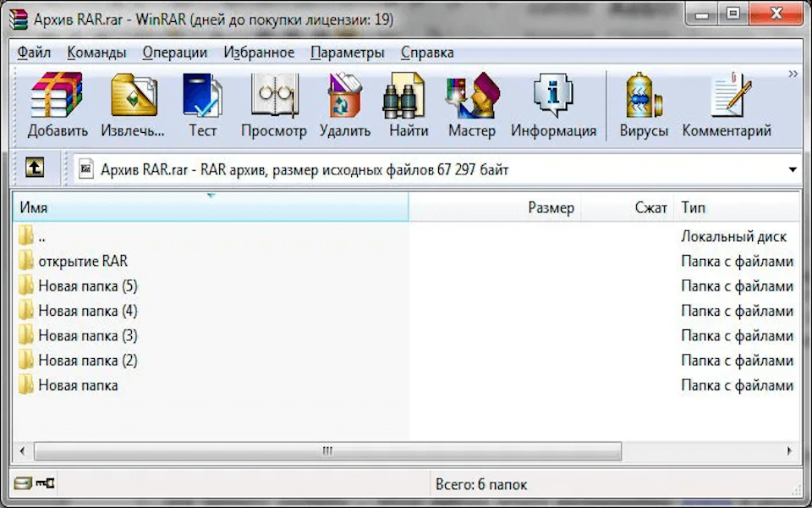Sort by the Размер column header
Viewport: 812px width, 508px height.
(x=495, y=207)
